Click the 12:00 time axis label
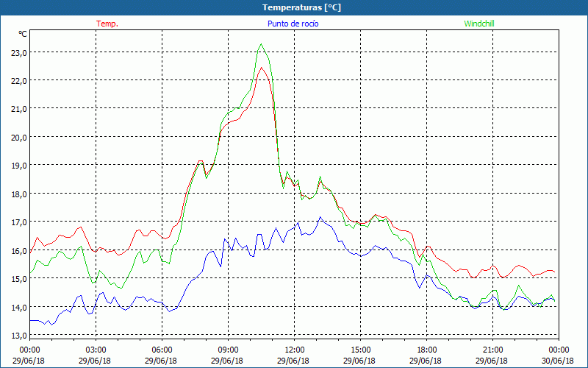This screenshot has height=368, width=588. pyautogui.click(x=295, y=350)
